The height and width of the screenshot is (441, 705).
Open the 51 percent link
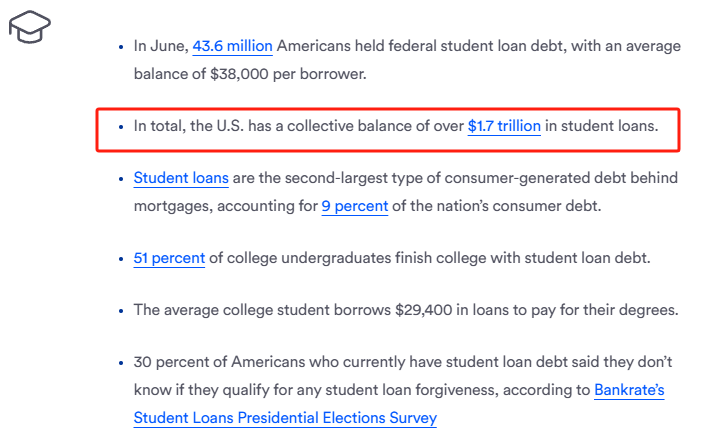pyautogui.click(x=169, y=258)
